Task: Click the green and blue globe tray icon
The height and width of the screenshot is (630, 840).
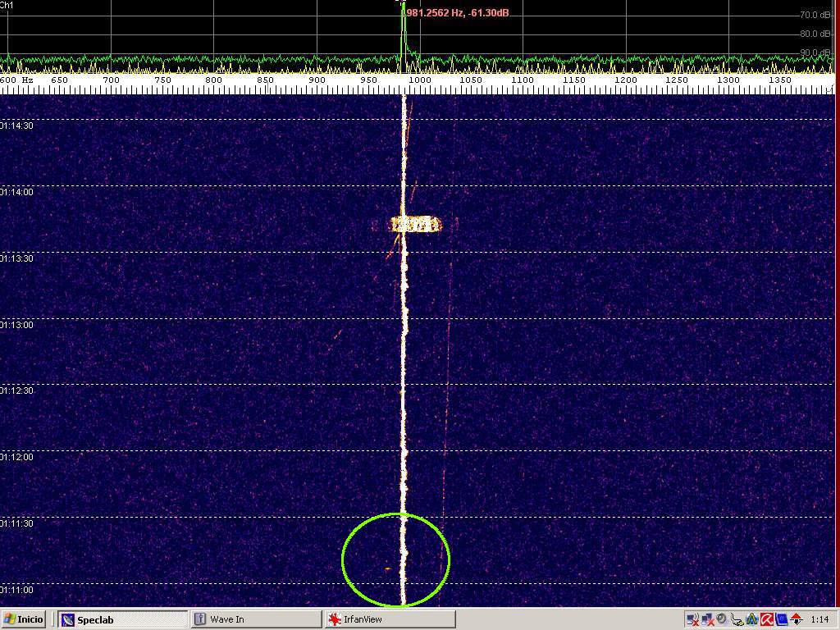Action: coord(751,619)
